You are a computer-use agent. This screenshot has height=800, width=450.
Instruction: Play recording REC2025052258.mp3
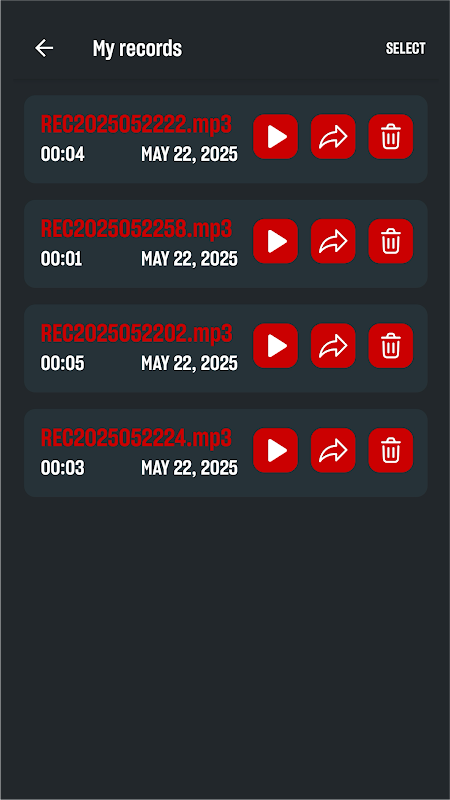[x=276, y=241]
